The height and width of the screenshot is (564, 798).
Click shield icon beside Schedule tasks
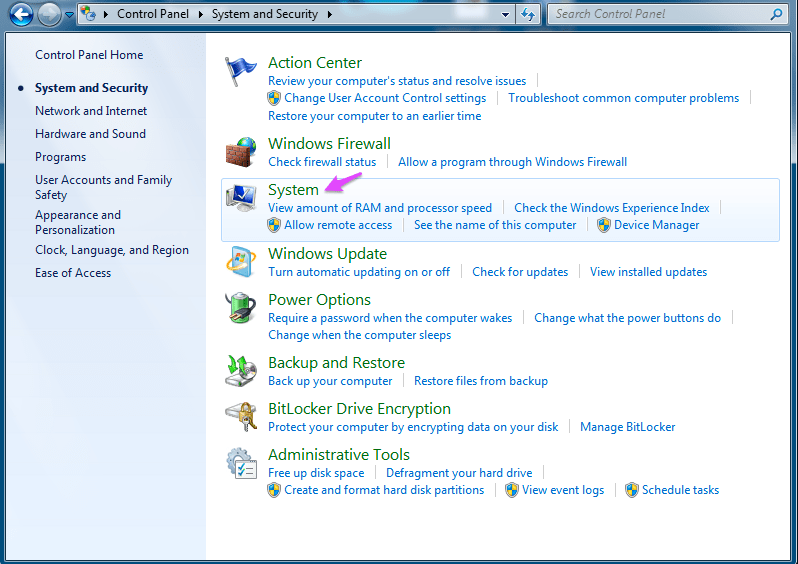(x=632, y=490)
